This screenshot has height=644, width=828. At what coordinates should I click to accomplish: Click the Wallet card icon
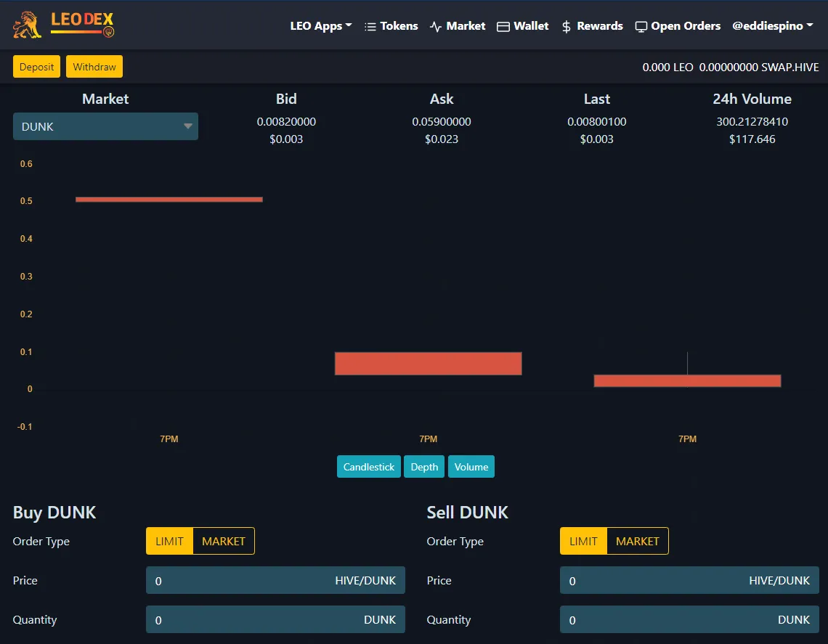pos(503,26)
